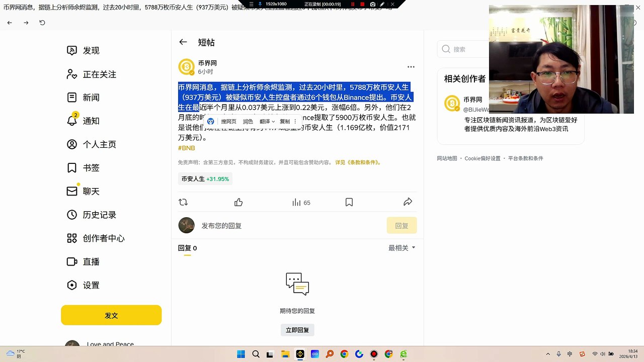Bookmark the post with bookmark icon

(349, 202)
